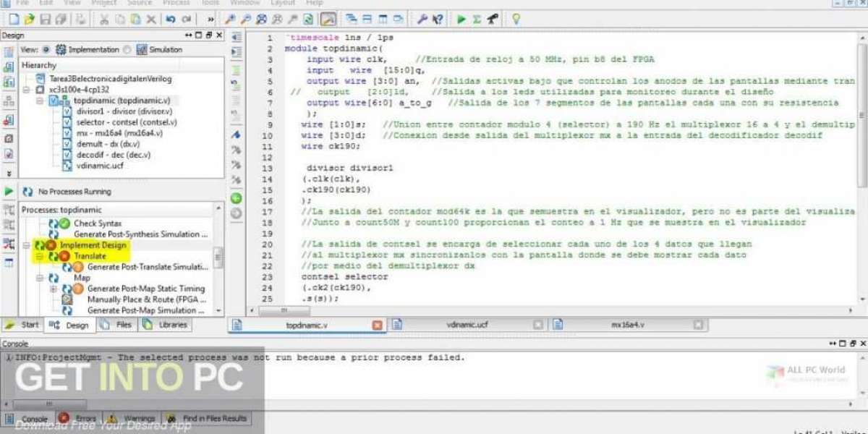
Task: Click the Save file icon
Action: tap(46, 20)
